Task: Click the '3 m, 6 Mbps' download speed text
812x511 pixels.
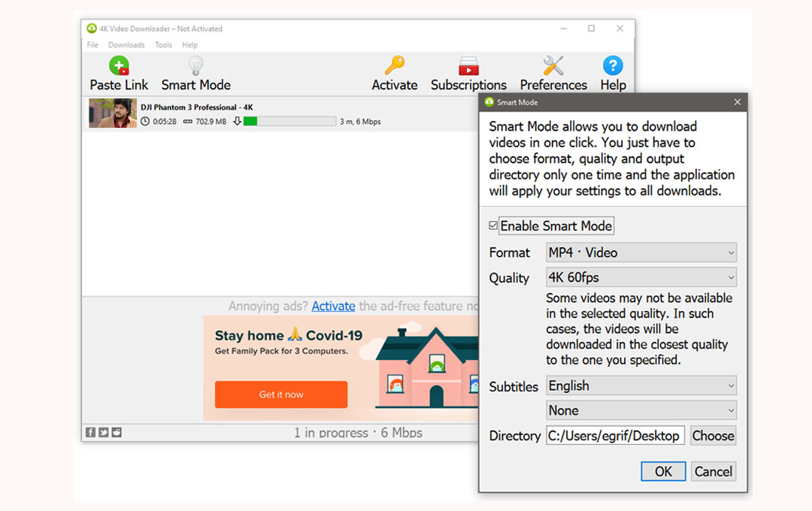Action: pos(360,122)
